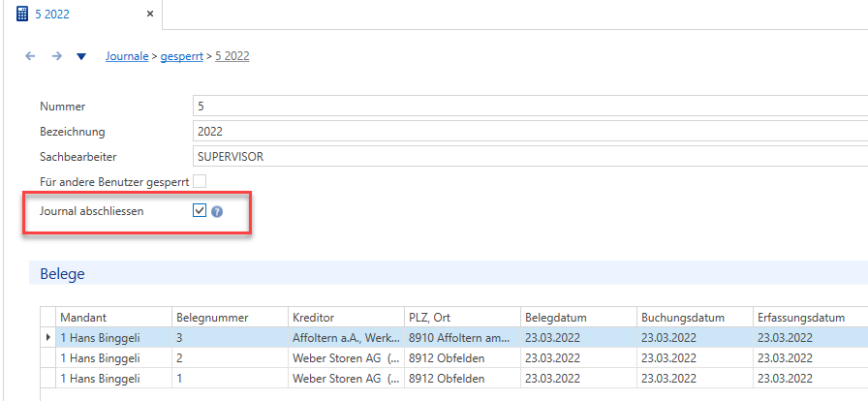868x401 pixels.
Task: Open the gesperrt breadcrumb link
Action: click(181, 56)
